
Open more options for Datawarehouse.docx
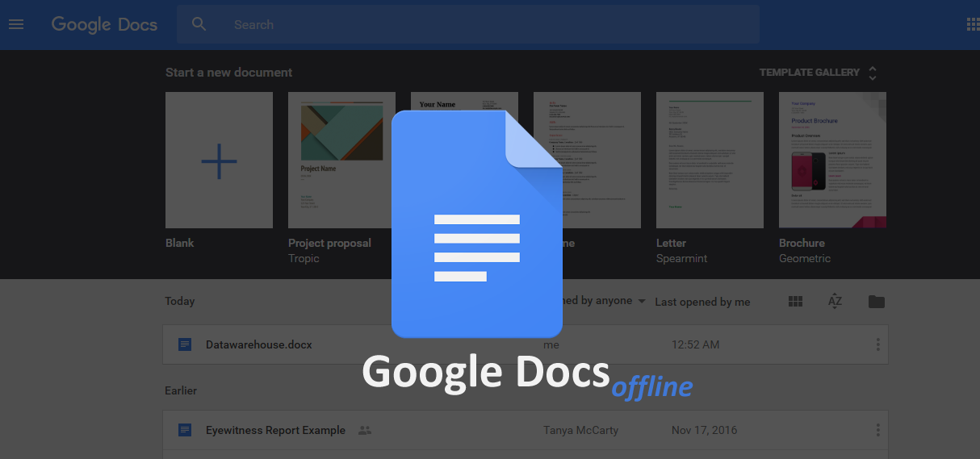coord(877,344)
